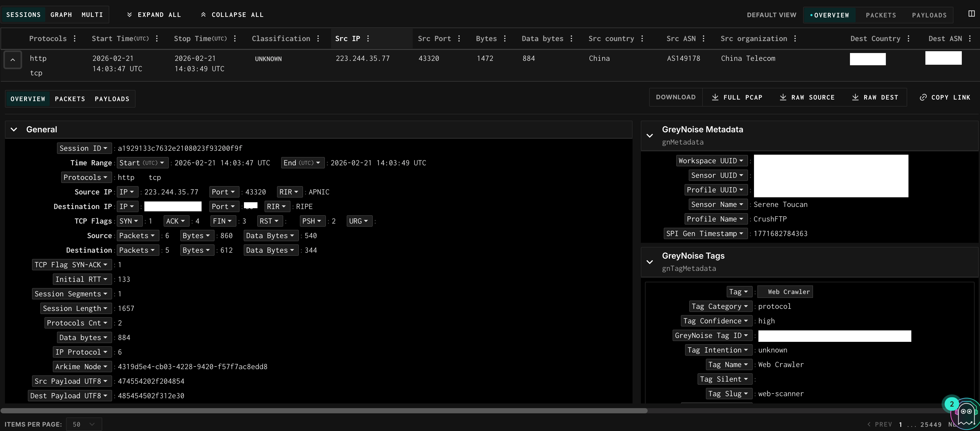
Task: Download the Full PCAP file
Action: [737, 97]
